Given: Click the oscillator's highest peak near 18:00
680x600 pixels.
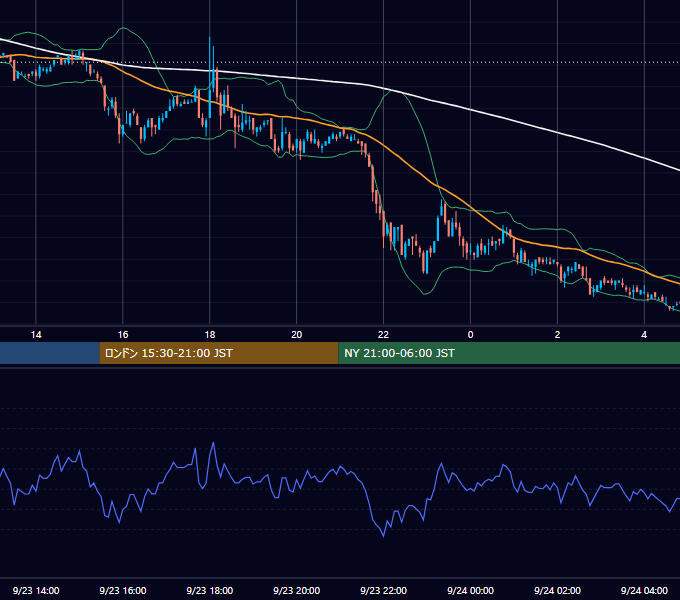Looking at the screenshot, I should tap(213, 443).
